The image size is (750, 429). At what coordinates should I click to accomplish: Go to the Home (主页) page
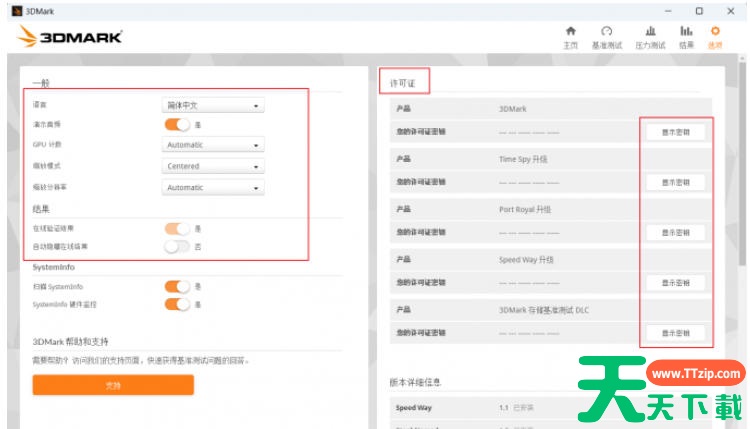click(x=570, y=37)
